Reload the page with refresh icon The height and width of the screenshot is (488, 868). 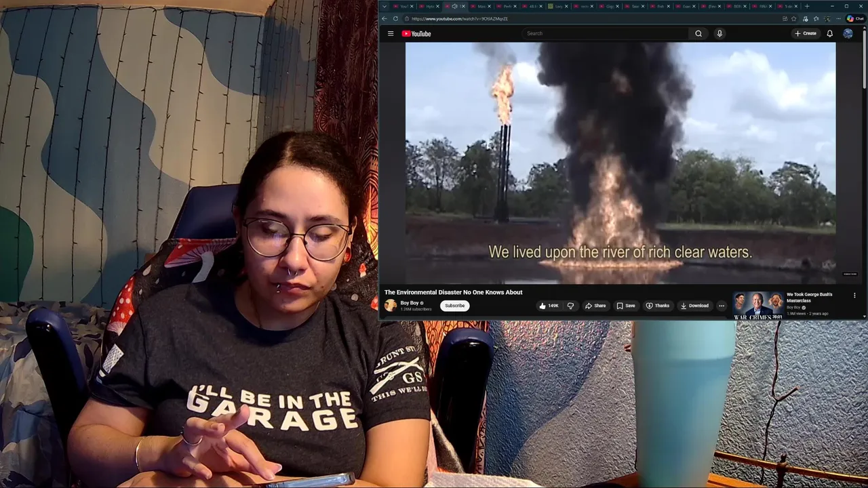click(x=395, y=18)
